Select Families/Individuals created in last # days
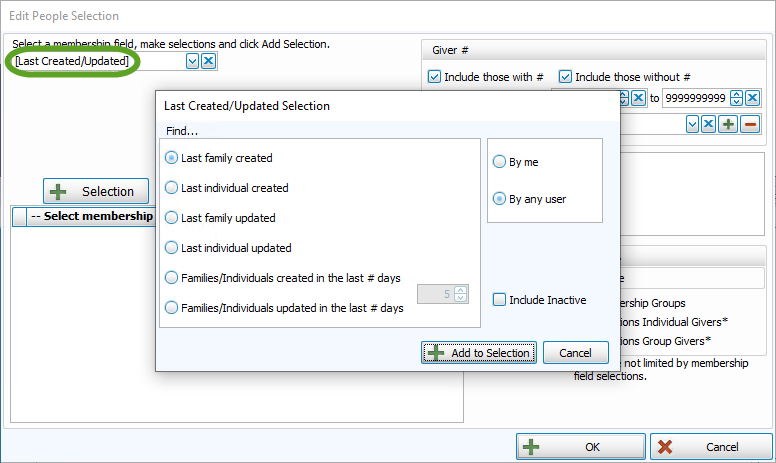776x463 pixels. click(x=172, y=278)
